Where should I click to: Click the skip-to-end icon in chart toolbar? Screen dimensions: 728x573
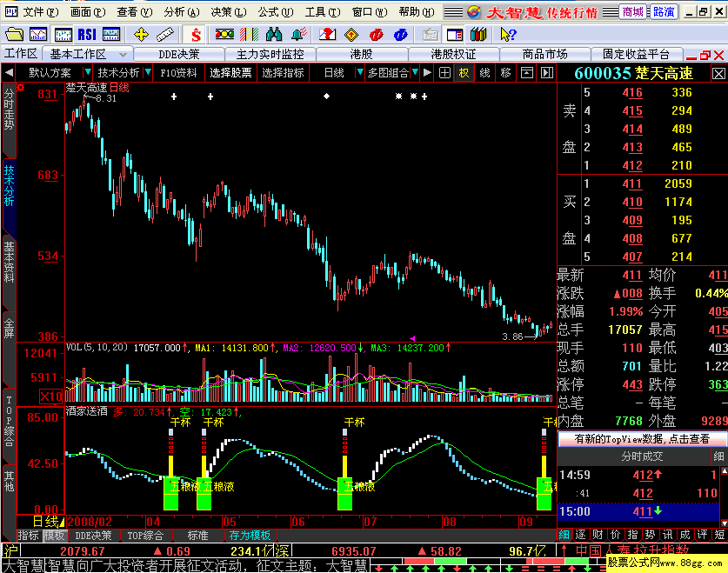(547, 73)
